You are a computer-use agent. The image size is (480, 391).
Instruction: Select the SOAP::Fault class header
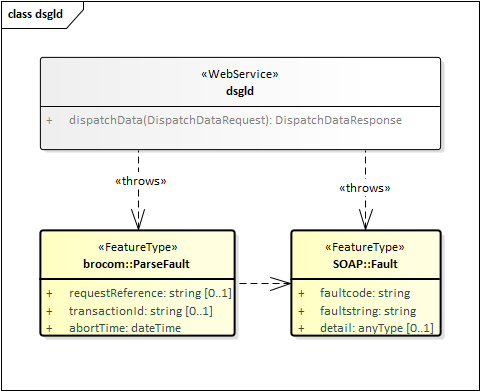tap(366, 255)
